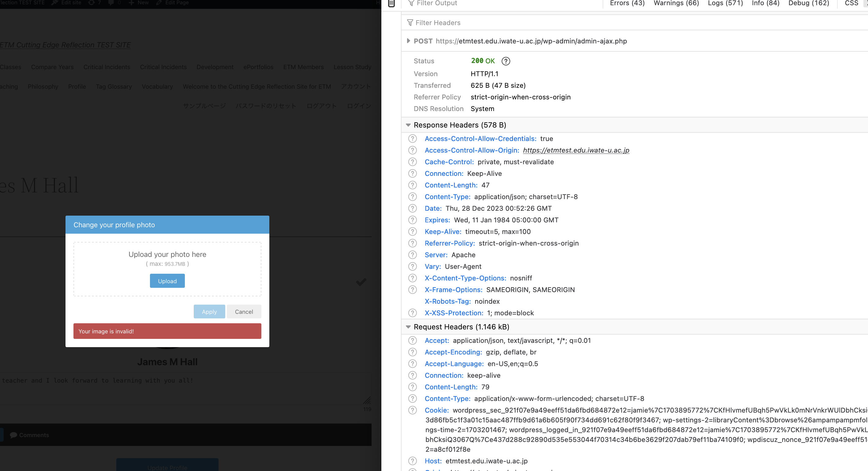Open the Access-Control-Allow-Origin URL link
The height and width of the screenshot is (471, 868).
(576, 150)
